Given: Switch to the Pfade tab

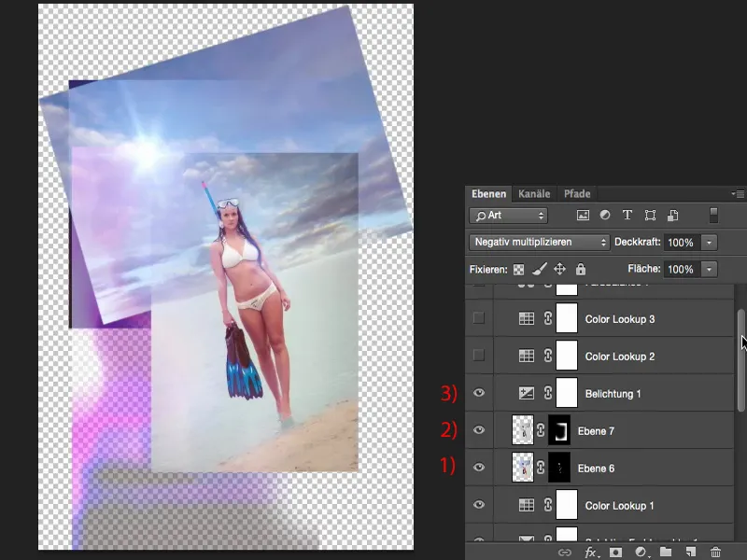Looking at the screenshot, I should [x=577, y=194].
